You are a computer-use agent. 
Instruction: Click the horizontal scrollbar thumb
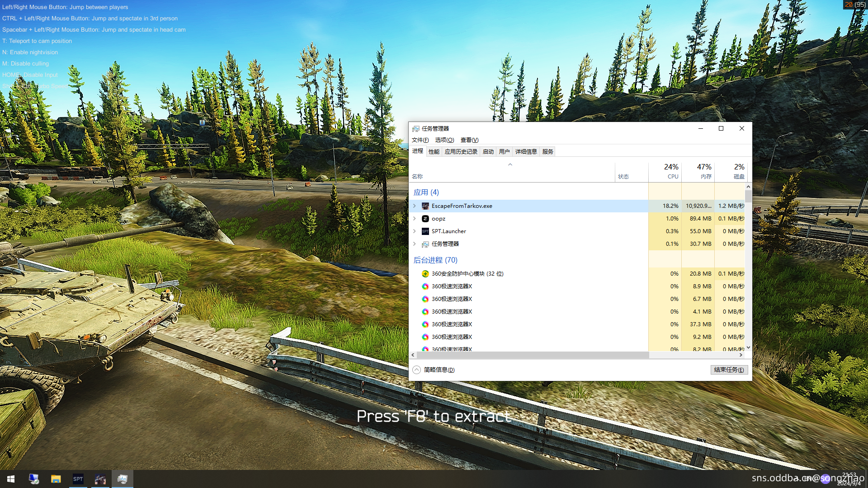tap(533, 356)
